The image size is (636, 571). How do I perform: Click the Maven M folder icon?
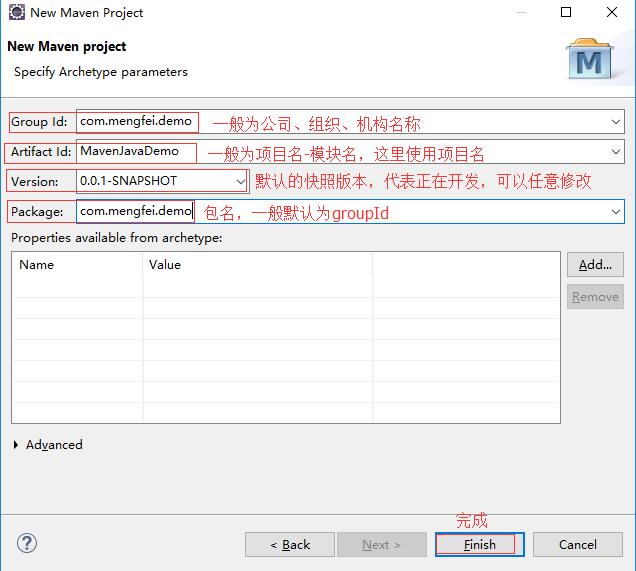pos(589,59)
